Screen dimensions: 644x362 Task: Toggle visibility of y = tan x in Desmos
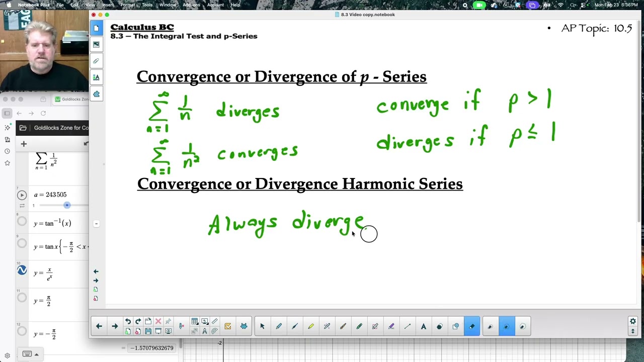(x=22, y=243)
